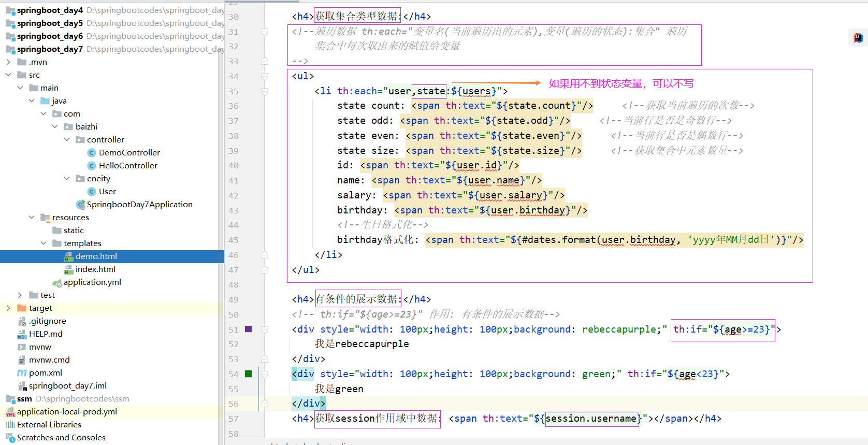Open application-local-prod.yml file

[67, 411]
